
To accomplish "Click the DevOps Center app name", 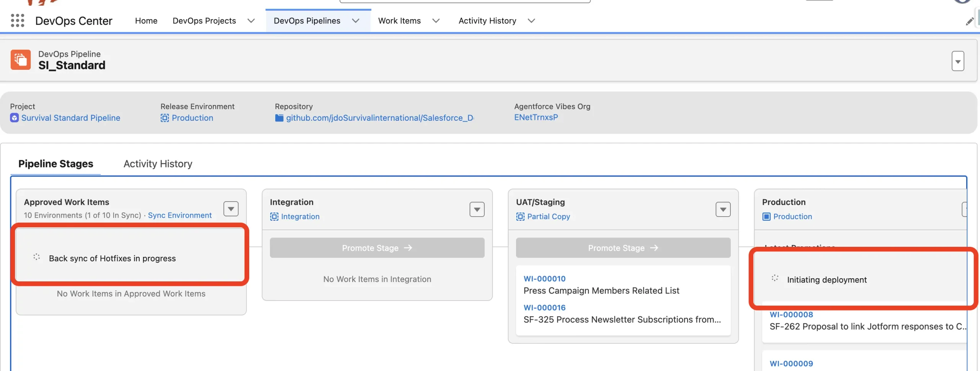I will click(x=74, y=21).
